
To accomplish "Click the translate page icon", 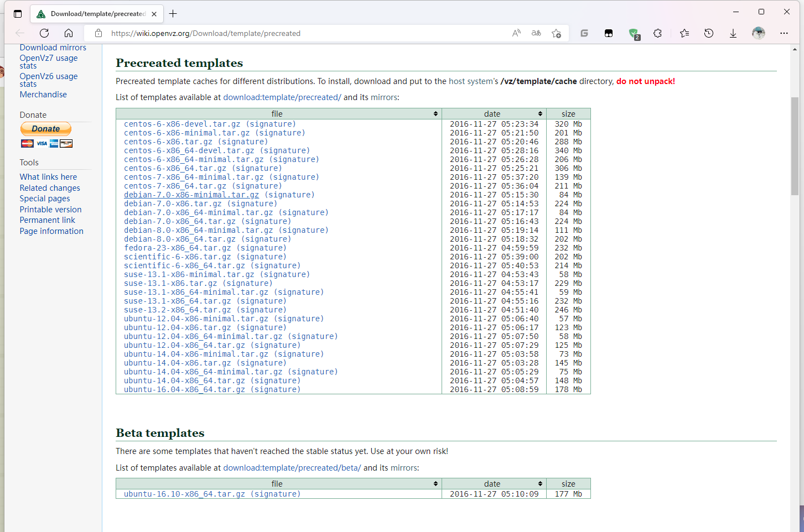I will [536, 33].
